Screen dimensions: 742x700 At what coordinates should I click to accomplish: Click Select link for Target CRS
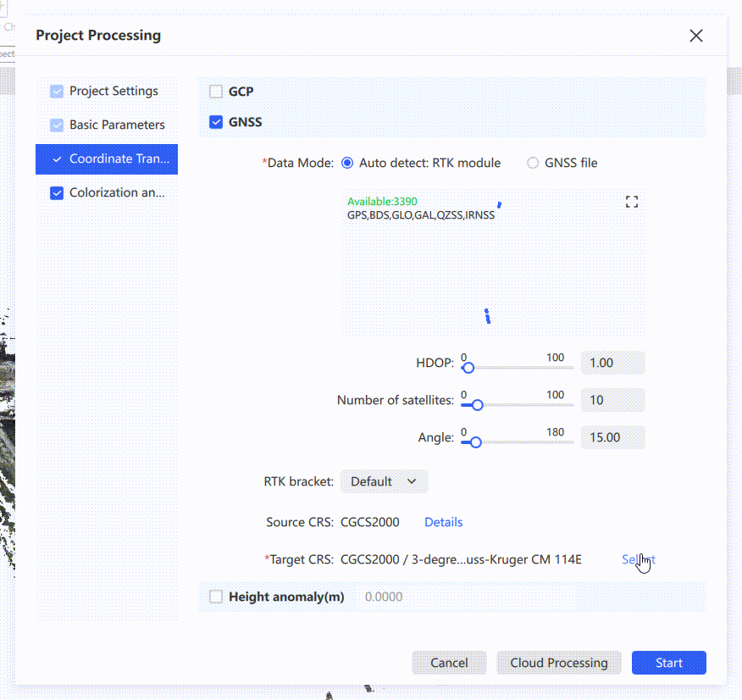[x=639, y=559]
